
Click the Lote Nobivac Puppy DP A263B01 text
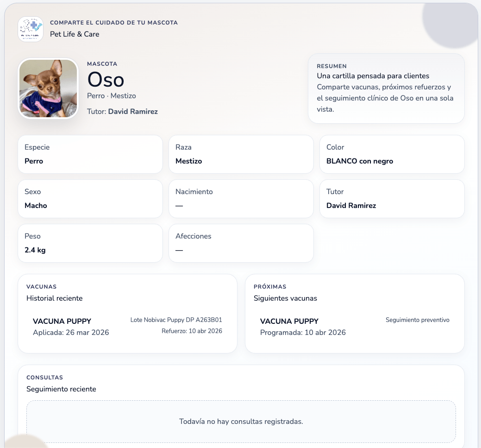[176, 320]
